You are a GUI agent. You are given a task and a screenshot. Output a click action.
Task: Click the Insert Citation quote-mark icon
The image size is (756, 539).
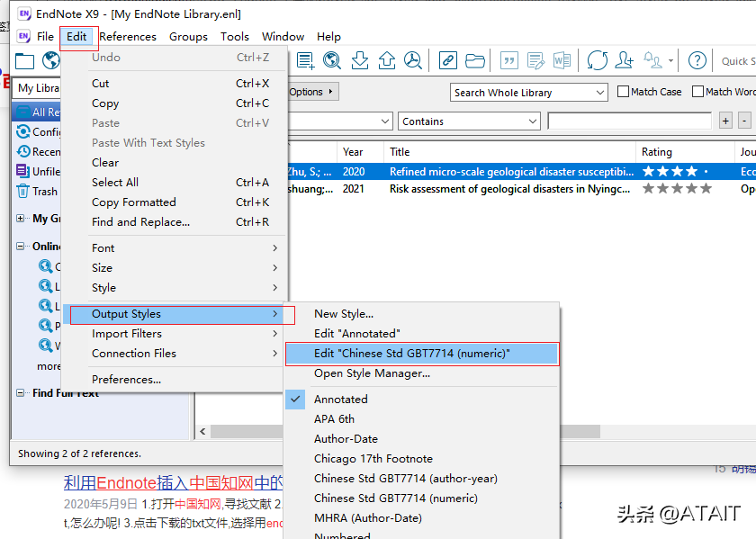tap(509, 61)
